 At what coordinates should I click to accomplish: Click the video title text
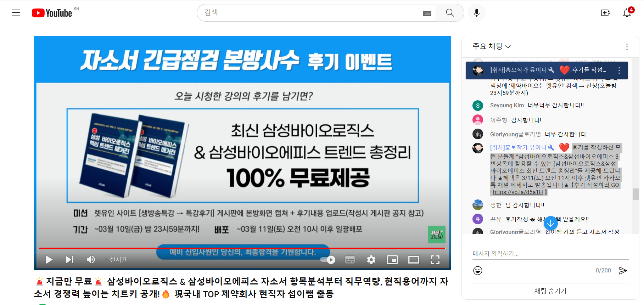241,287
